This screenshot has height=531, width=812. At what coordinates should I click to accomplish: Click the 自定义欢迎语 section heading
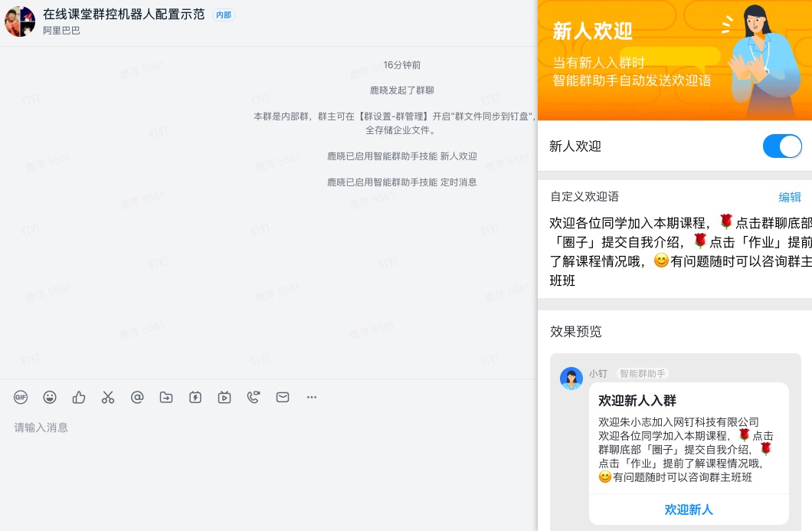pyautogui.click(x=584, y=196)
